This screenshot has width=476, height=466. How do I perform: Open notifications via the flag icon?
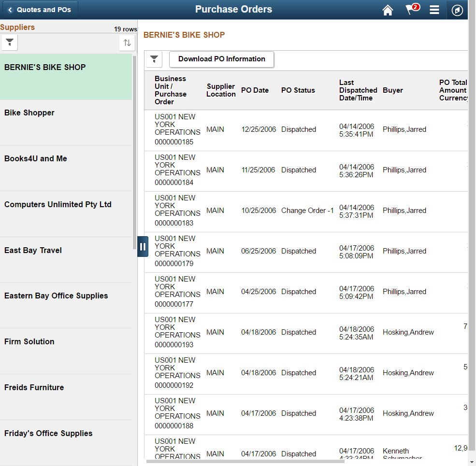410,10
